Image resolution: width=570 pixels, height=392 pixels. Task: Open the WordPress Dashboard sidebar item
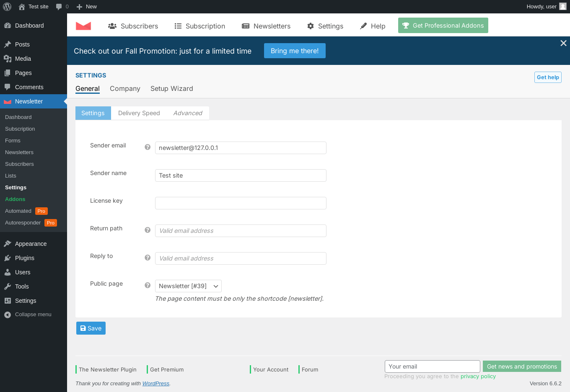point(34,26)
